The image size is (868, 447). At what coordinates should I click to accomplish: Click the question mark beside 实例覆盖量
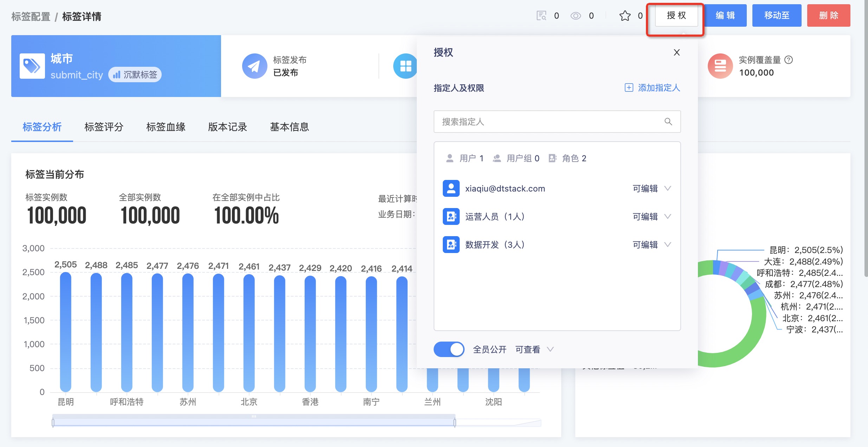coord(789,60)
